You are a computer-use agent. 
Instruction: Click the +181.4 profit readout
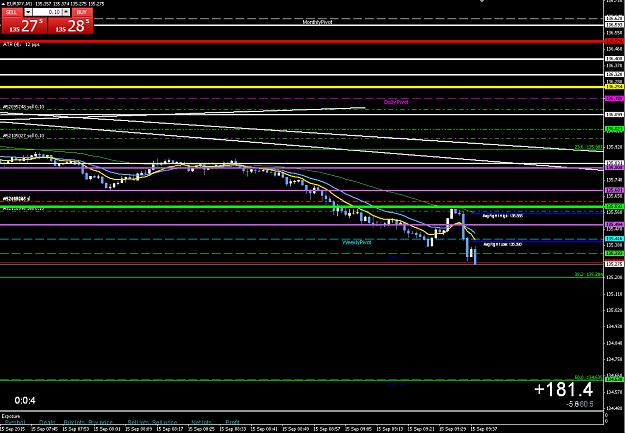[563, 390]
